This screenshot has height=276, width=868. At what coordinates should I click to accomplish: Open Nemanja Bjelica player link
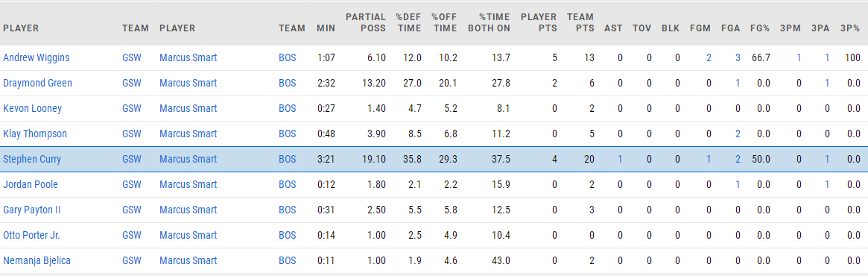tap(37, 260)
